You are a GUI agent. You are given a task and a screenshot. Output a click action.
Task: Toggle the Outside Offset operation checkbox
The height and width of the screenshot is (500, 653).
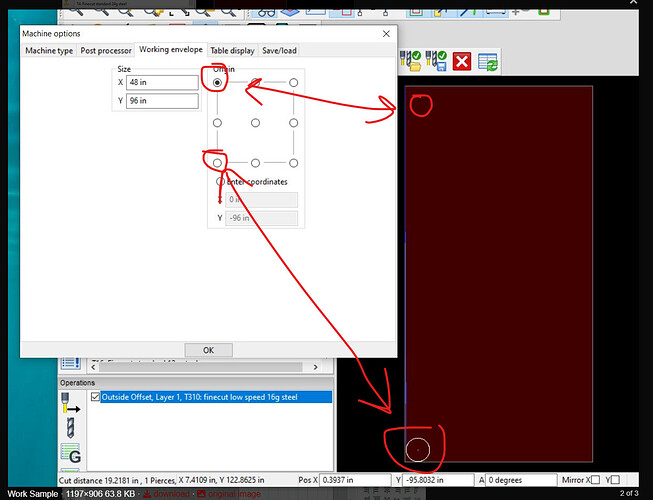click(94, 397)
